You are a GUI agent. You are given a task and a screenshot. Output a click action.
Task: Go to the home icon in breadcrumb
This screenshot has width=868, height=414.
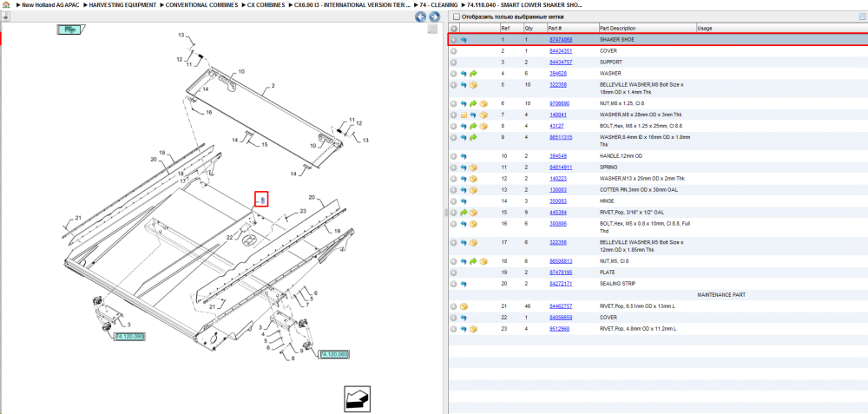[6, 4]
